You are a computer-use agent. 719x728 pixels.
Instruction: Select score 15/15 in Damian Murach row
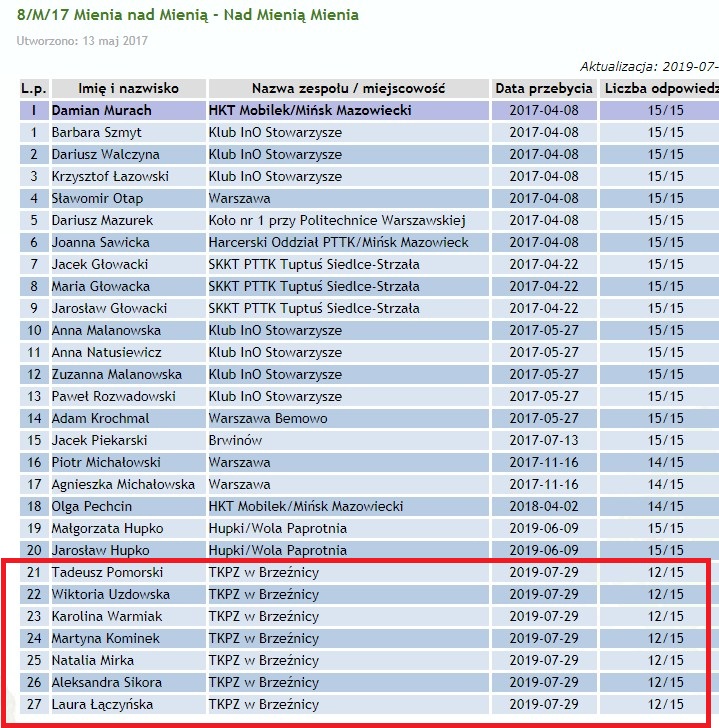click(x=666, y=110)
